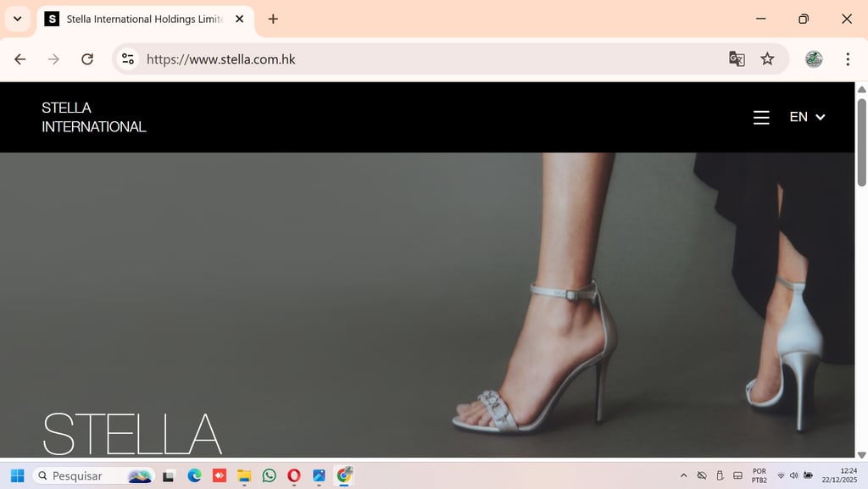Launch Microsoft Edge from the taskbar
The image size is (868, 489).
click(x=194, y=475)
